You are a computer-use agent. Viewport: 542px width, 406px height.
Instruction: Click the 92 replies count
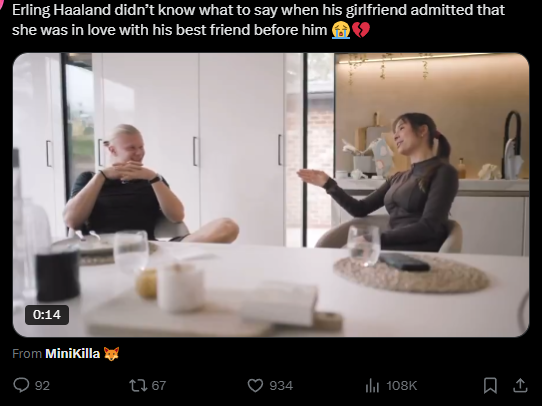pyautogui.click(x=42, y=386)
